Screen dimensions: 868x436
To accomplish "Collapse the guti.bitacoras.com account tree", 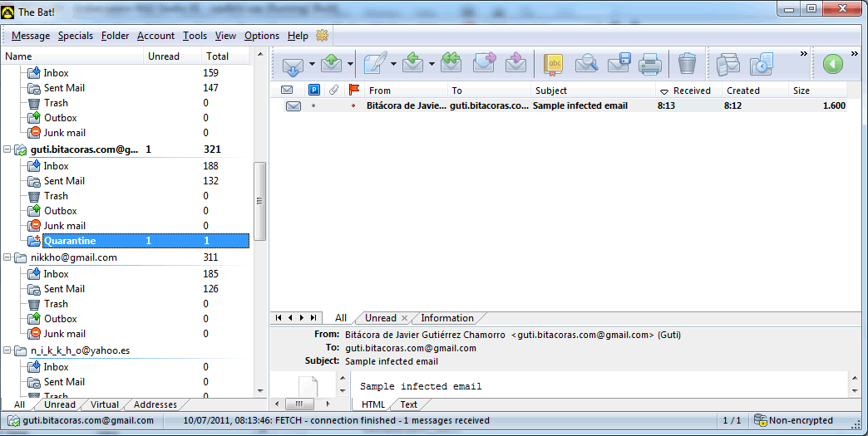I will (x=7, y=149).
